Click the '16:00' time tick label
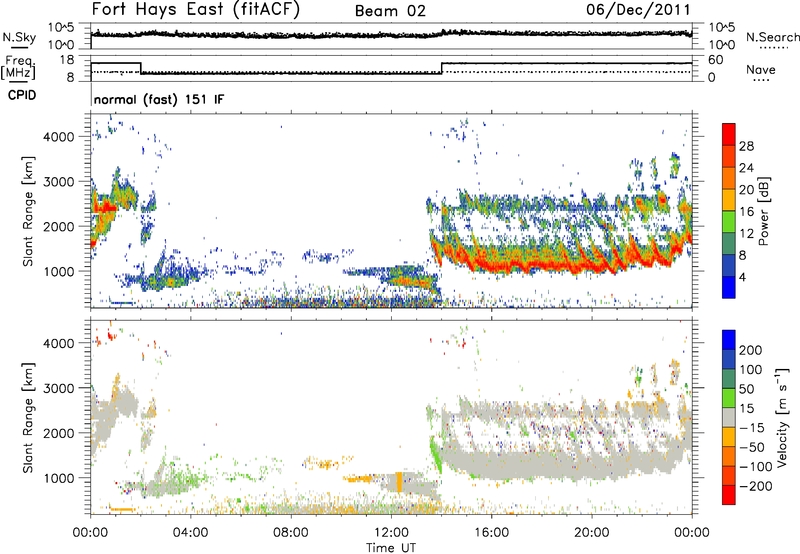Image resolution: width=800 pixels, height=554 pixels. (x=491, y=533)
